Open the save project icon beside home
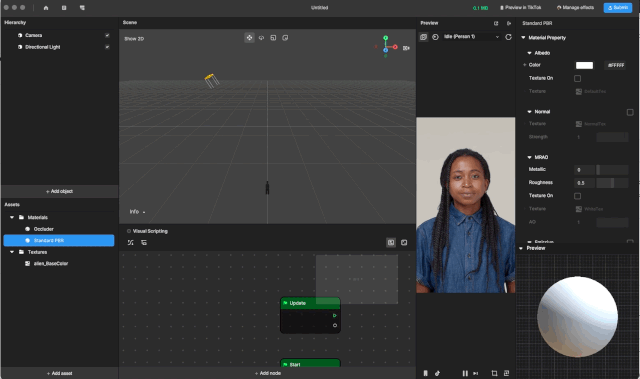 click(64, 8)
